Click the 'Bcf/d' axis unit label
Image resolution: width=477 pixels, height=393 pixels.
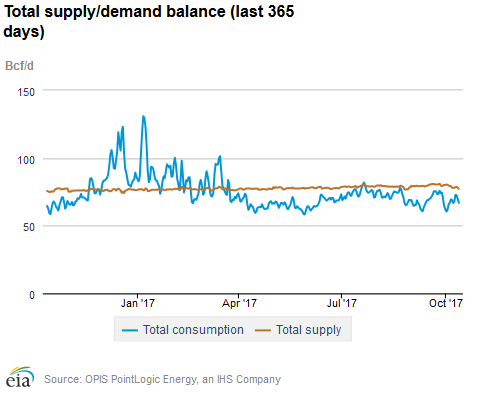pos(19,66)
